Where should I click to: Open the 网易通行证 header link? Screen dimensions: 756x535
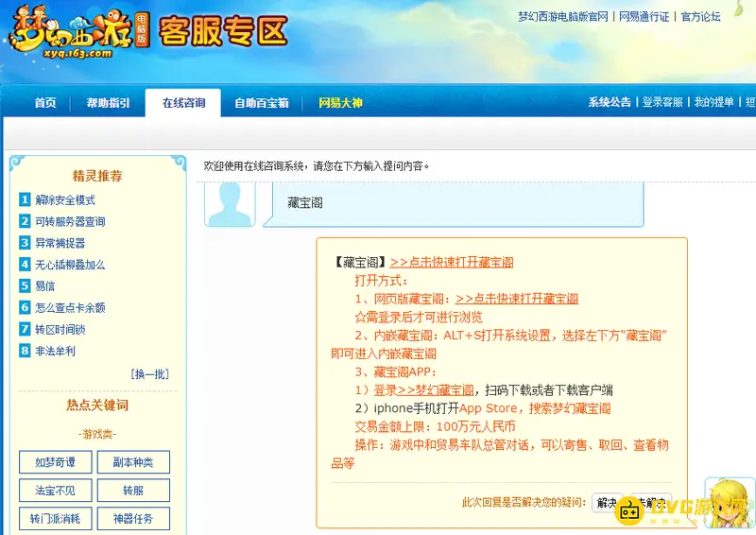[644, 16]
